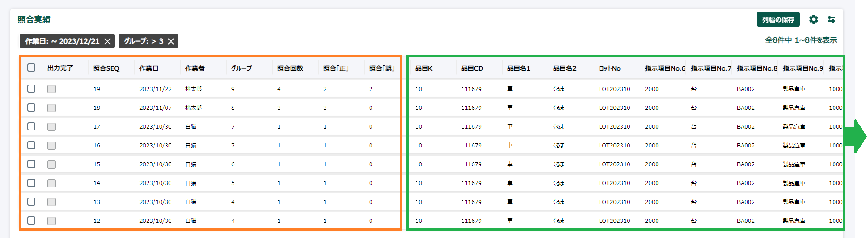Sort by the 作業日 column header

pos(149,68)
